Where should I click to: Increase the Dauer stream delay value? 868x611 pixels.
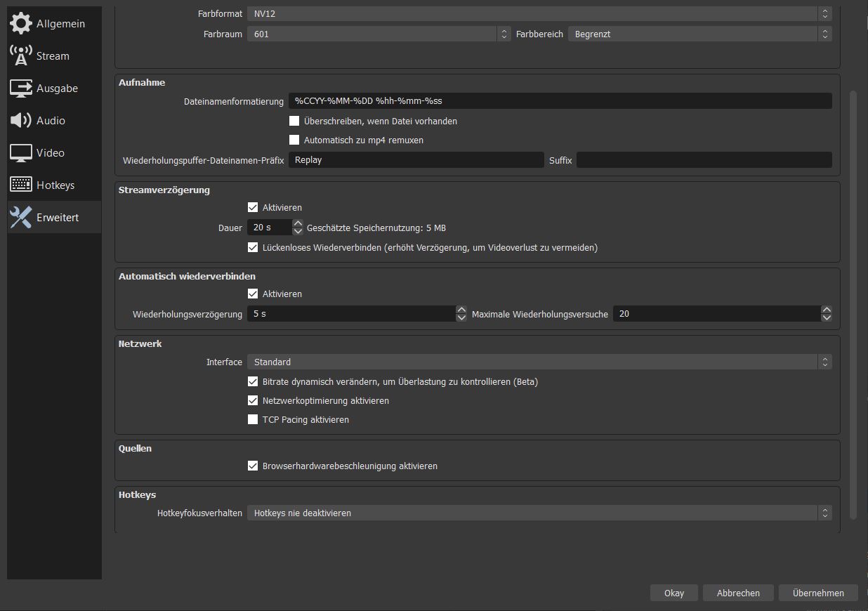[x=298, y=223]
